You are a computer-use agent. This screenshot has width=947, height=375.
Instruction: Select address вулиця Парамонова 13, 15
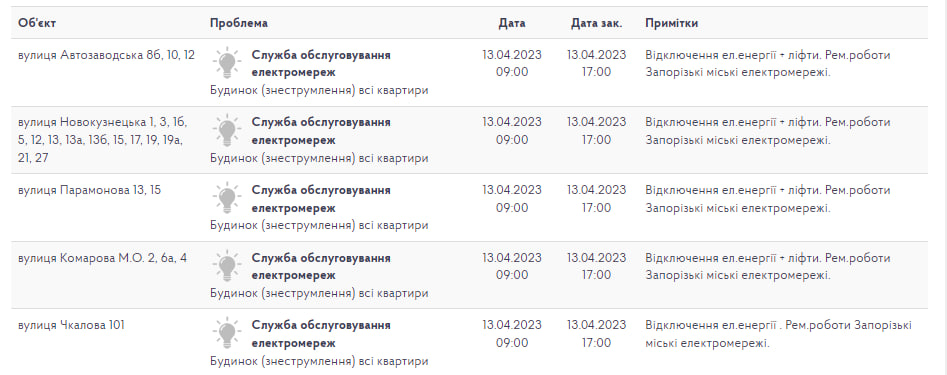point(89,190)
